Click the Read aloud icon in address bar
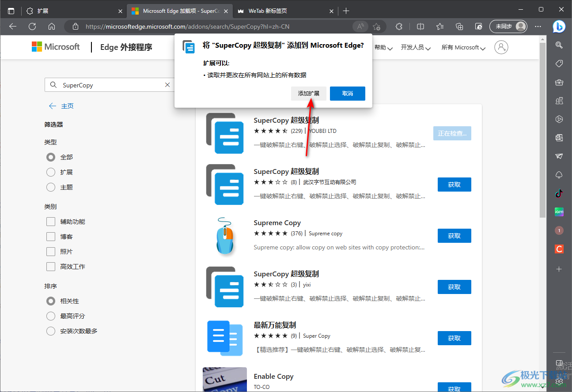The width and height of the screenshot is (572, 392). pos(360,26)
